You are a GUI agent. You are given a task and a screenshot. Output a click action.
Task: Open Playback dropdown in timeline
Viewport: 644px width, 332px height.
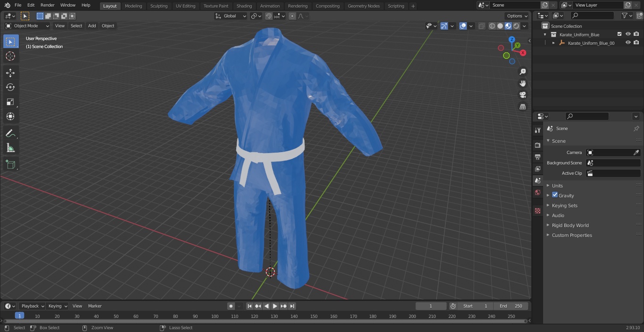coord(32,306)
